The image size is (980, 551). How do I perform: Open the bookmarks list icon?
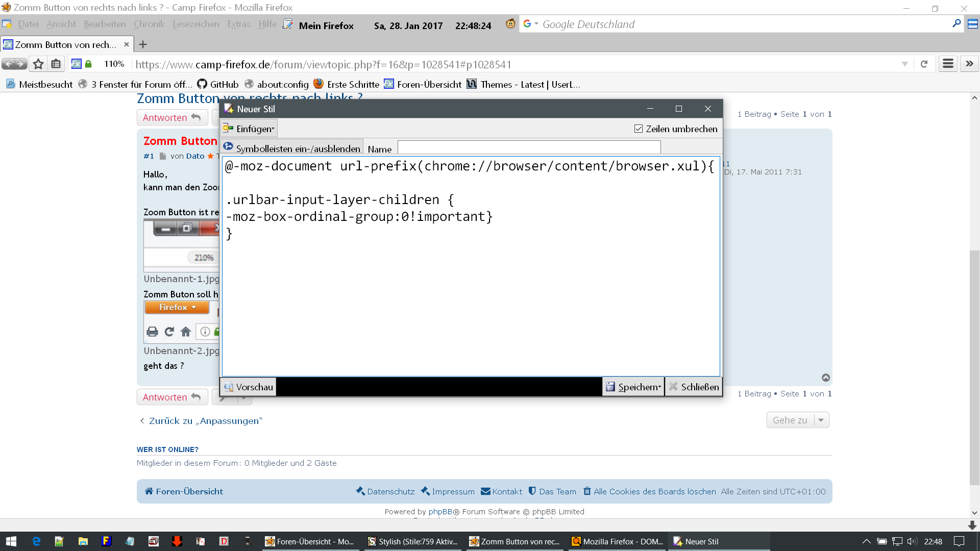56,64
